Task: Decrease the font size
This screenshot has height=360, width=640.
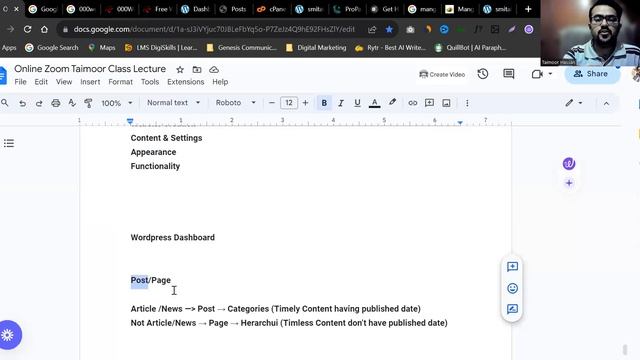Action: coord(272,103)
